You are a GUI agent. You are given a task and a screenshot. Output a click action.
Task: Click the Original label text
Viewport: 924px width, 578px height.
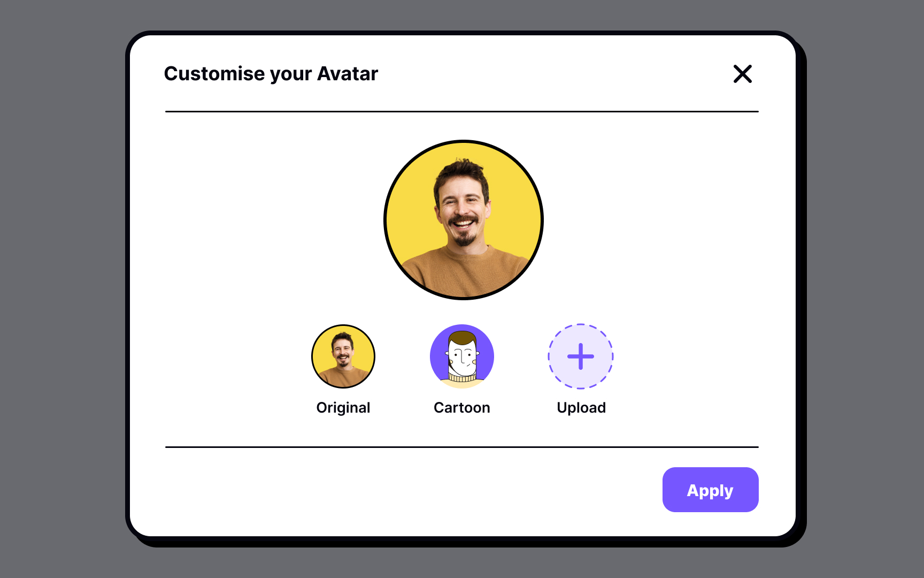tap(343, 407)
